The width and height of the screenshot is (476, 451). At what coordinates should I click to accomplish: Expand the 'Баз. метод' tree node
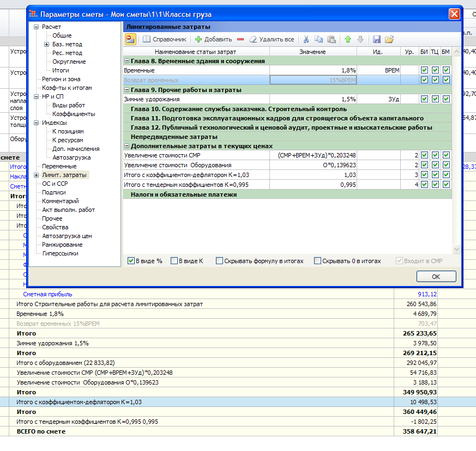pos(47,44)
